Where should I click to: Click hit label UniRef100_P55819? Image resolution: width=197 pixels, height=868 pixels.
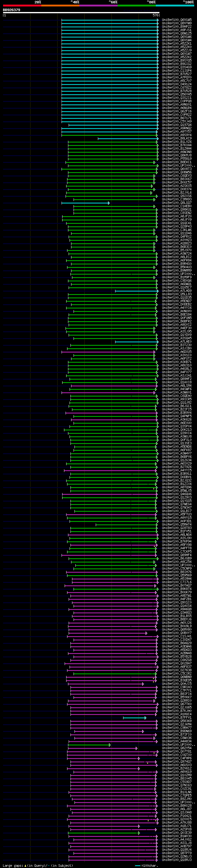click(177, 159)
